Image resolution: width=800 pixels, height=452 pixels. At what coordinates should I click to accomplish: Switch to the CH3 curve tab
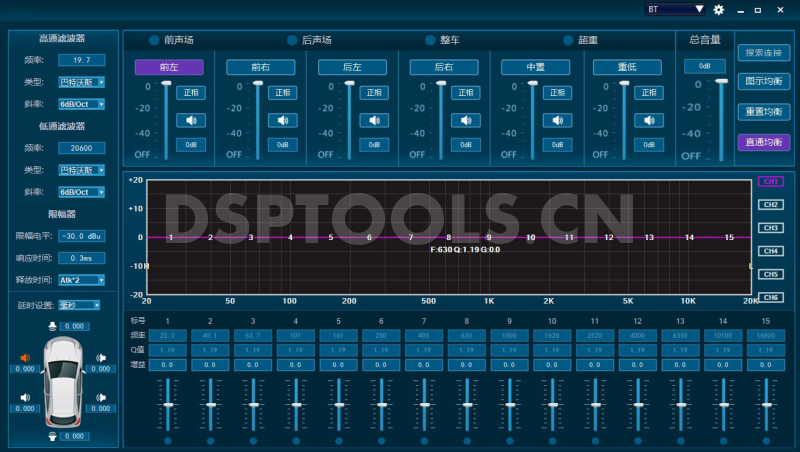[770, 228]
